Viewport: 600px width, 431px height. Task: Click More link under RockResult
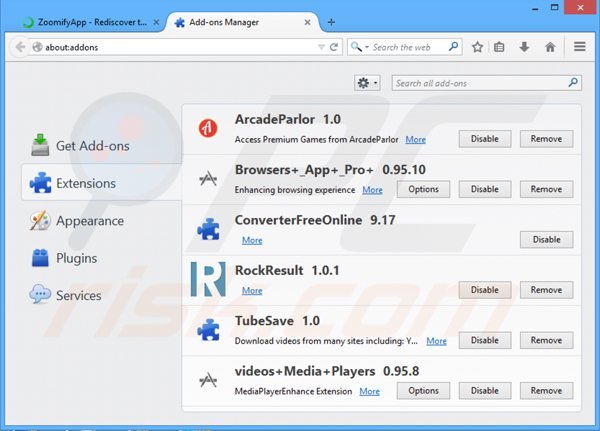pyautogui.click(x=252, y=290)
